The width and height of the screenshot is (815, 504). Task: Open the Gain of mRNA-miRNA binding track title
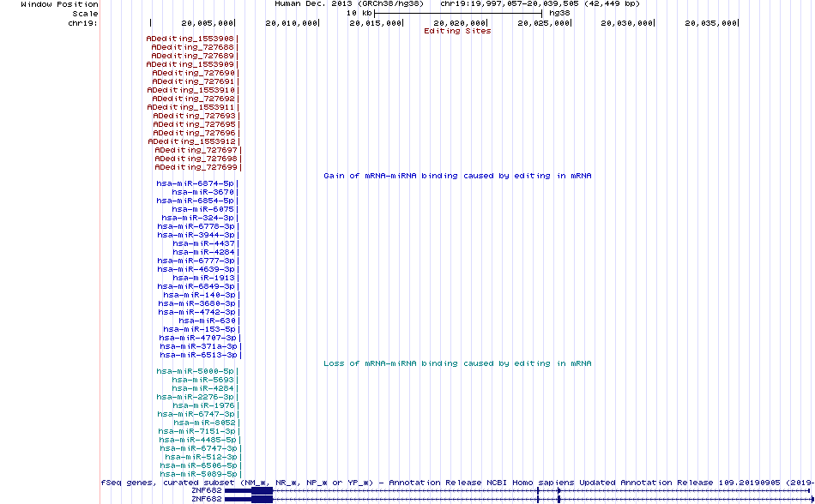click(457, 176)
